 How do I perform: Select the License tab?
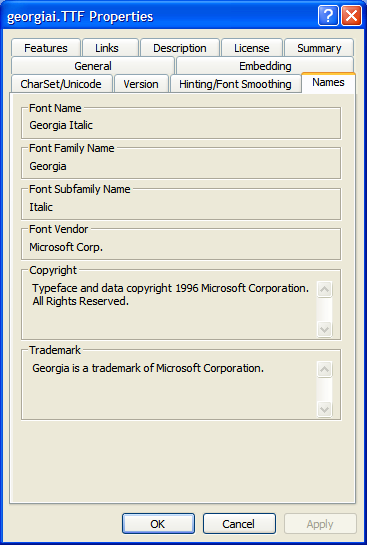click(x=252, y=48)
